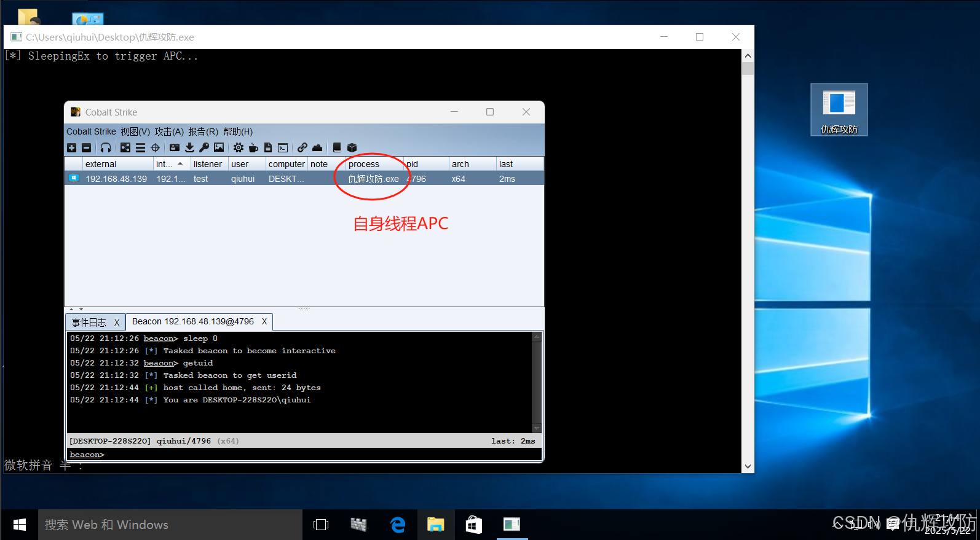Open screenshots via the picture icon
This screenshot has height=540, width=980.
point(219,147)
